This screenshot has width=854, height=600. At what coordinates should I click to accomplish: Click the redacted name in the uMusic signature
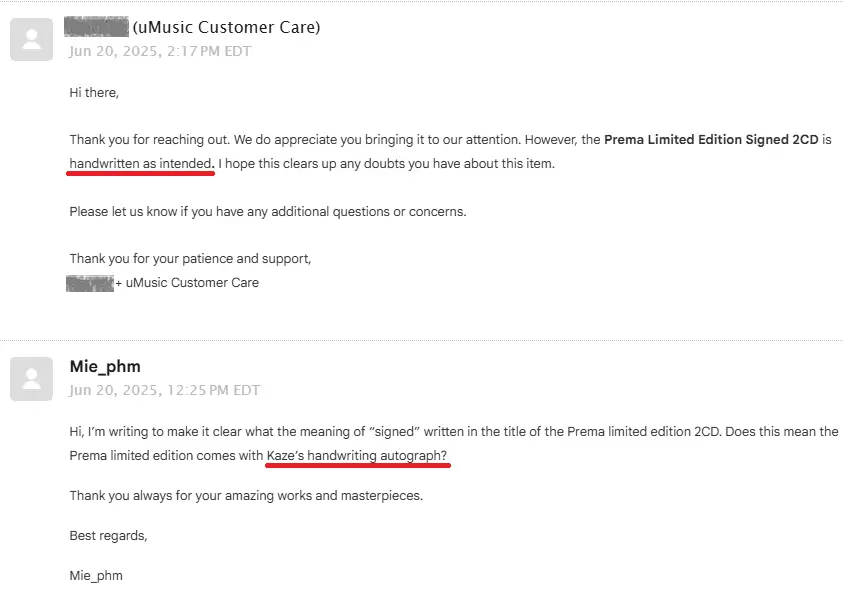(x=90, y=283)
